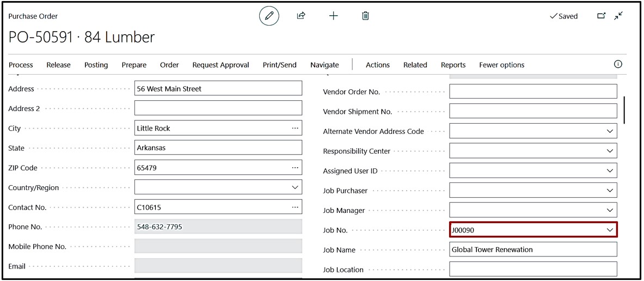Click the information circle icon

618,64
